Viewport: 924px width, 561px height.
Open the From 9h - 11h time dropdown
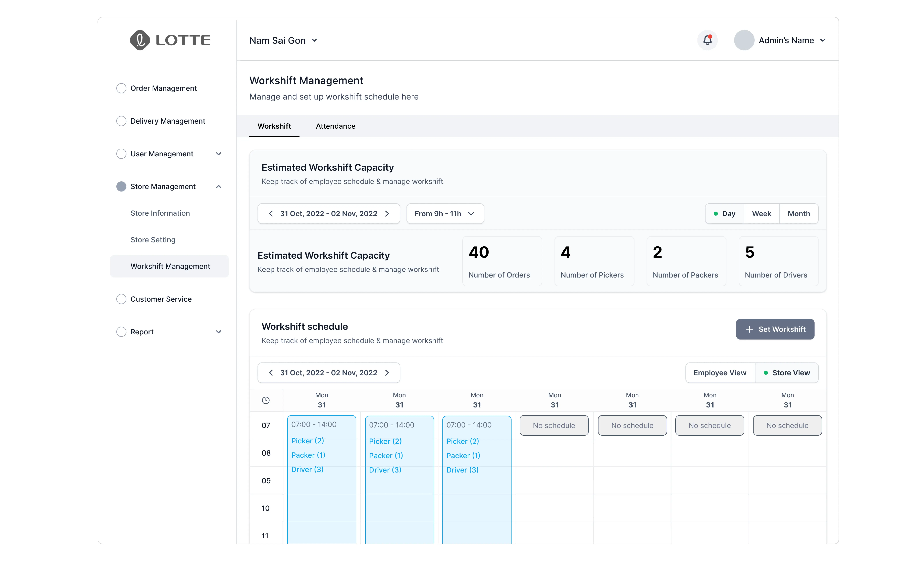click(x=445, y=214)
